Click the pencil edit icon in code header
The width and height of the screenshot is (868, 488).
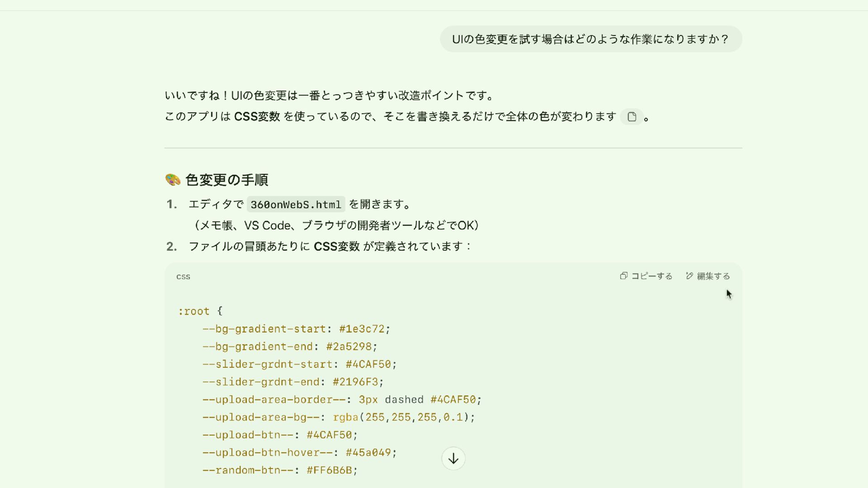click(x=689, y=276)
